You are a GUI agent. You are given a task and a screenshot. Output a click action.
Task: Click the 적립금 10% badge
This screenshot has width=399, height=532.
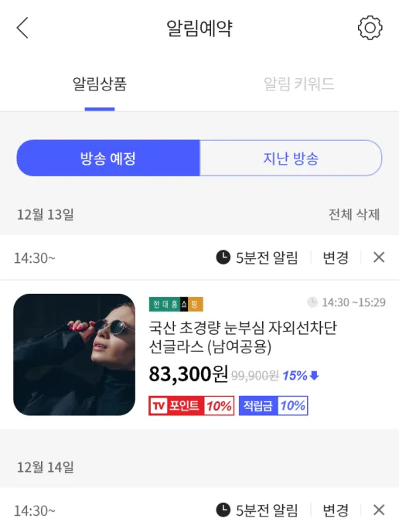(274, 405)
